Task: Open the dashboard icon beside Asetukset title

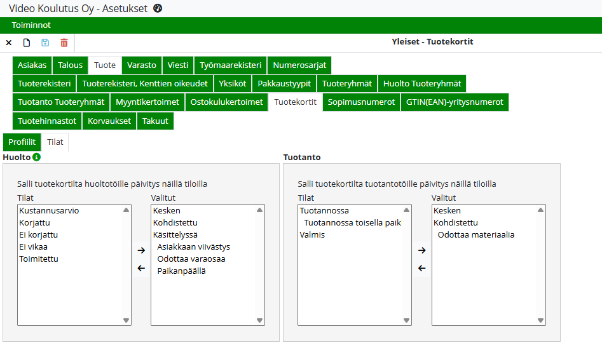Action: (x=158, y=8)
